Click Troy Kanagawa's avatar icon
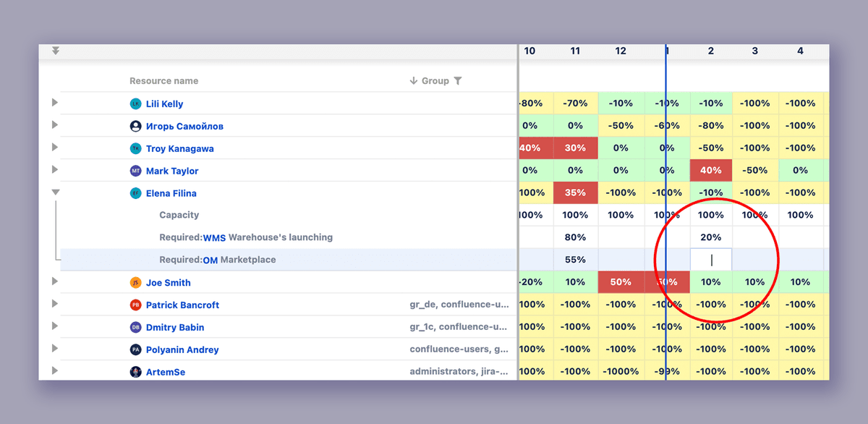868x424 pixels. [135, 149]
